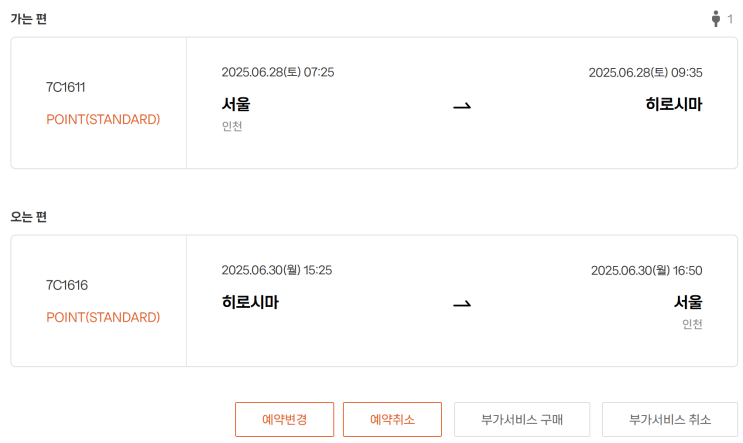Viewport: 743px width, 443px height.
Task: Click outbound departure city 서울
Action: pos(236,104)
